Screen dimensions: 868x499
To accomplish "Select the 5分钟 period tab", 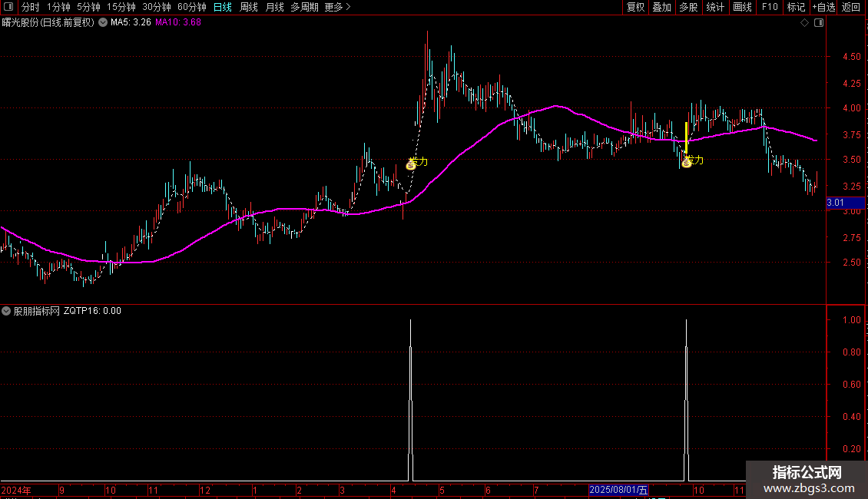I will tap(88, 7).
